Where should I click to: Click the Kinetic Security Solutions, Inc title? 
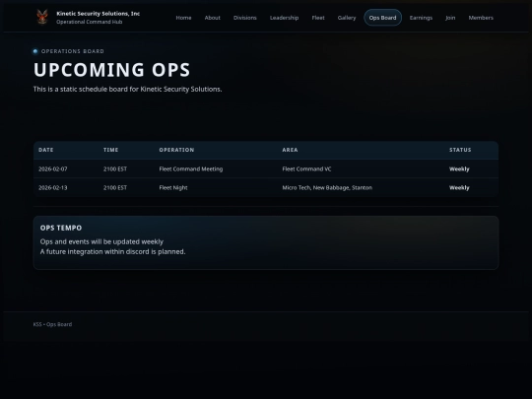coord(99,14)
